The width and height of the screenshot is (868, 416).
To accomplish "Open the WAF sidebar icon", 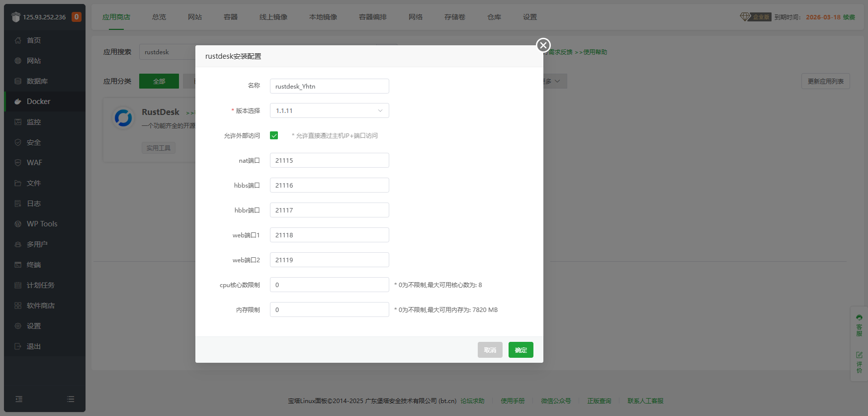I will 18,163.
